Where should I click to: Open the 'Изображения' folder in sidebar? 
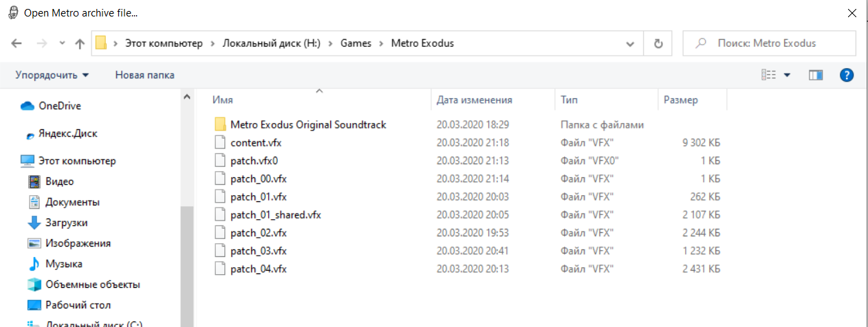[x=69, y=243]
